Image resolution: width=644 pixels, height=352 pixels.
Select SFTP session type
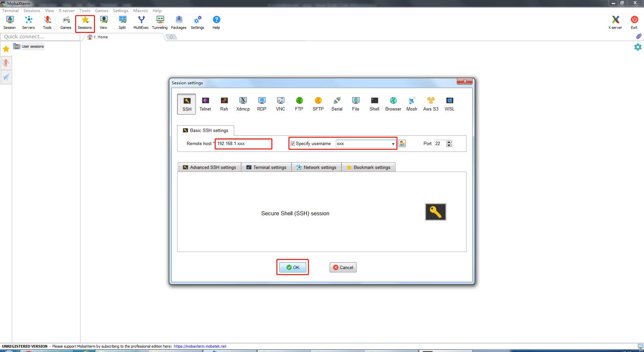click(x=318, y=104)
